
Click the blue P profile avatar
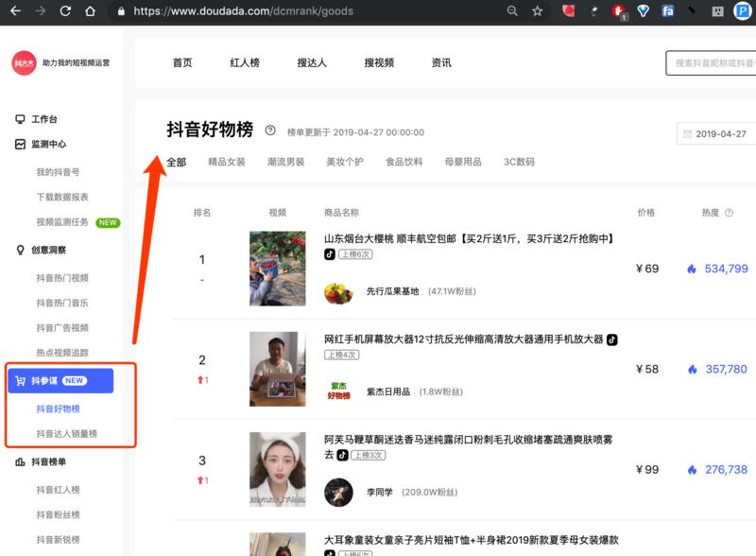coord(743,10)
